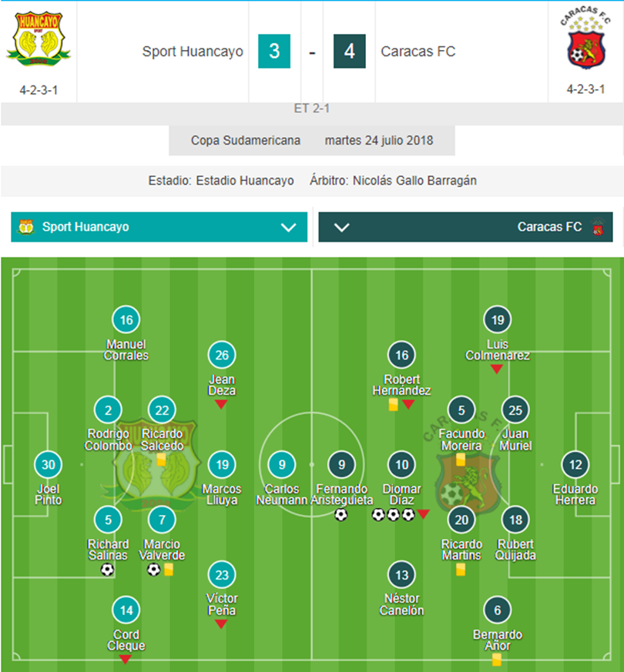Viewport: 624px width, 672px height.
Task: Click Bernardo Añor's yellow card icon
Action: pyautogui.click(x=497, y=659)
